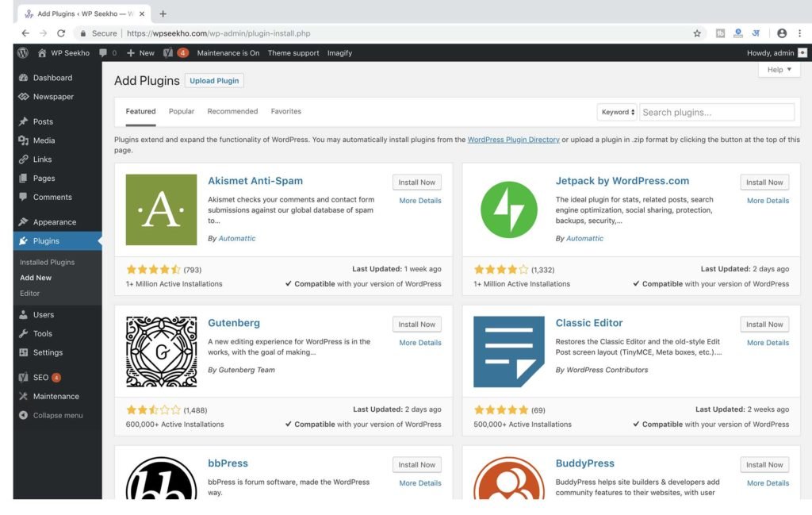Click the Maintenance tools icon in sidebar
Viewport: 812px width, 515px height.
pos(23,396)
